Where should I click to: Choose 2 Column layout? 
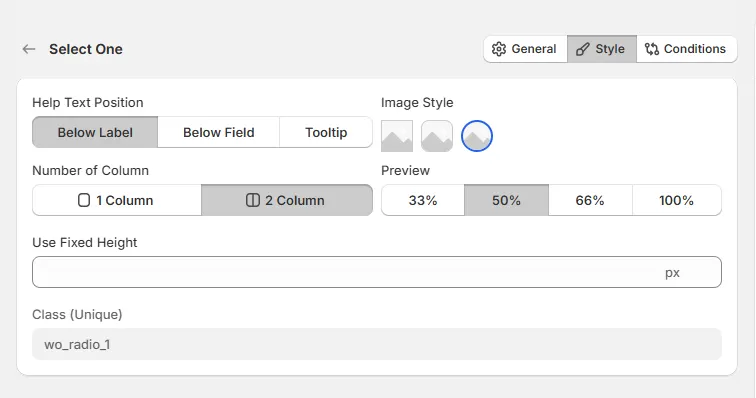click(287, 200)
